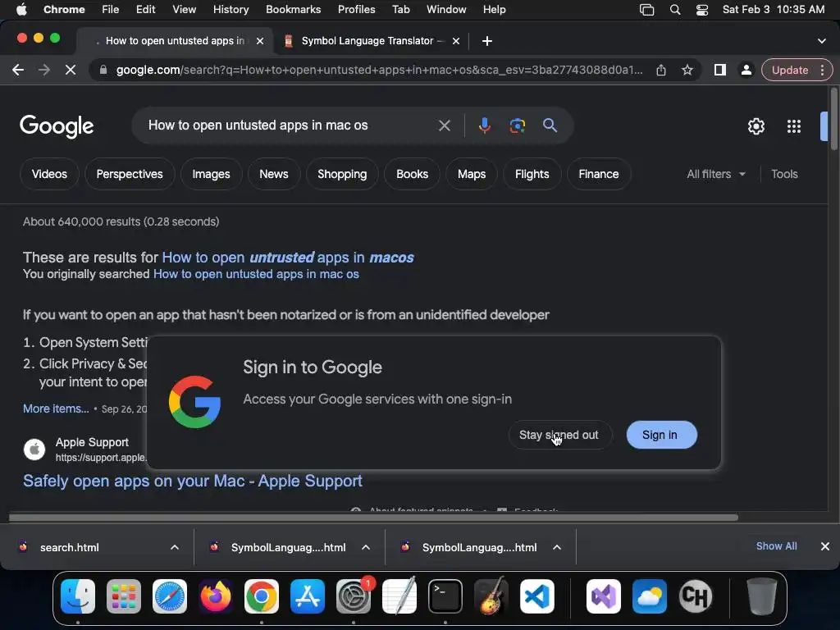
Task: Launch Safari from the Dock
Action: (170, 596)
